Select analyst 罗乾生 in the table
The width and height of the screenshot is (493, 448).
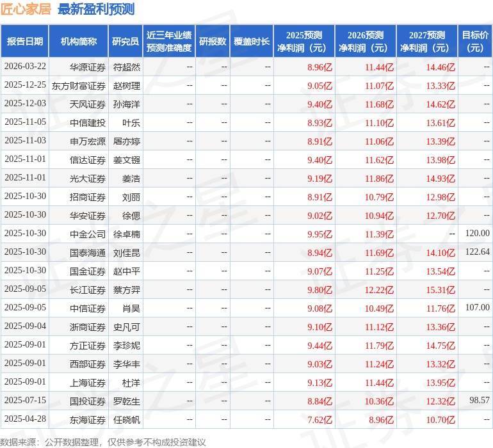pos(126,401)
